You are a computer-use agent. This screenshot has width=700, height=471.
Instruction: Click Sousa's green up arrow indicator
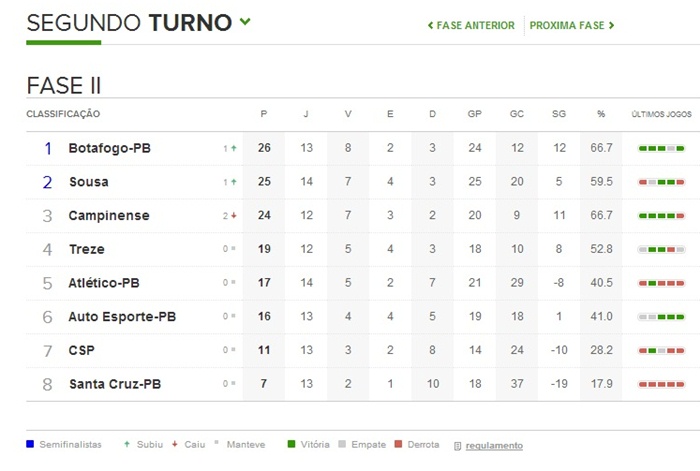(233, 182)
